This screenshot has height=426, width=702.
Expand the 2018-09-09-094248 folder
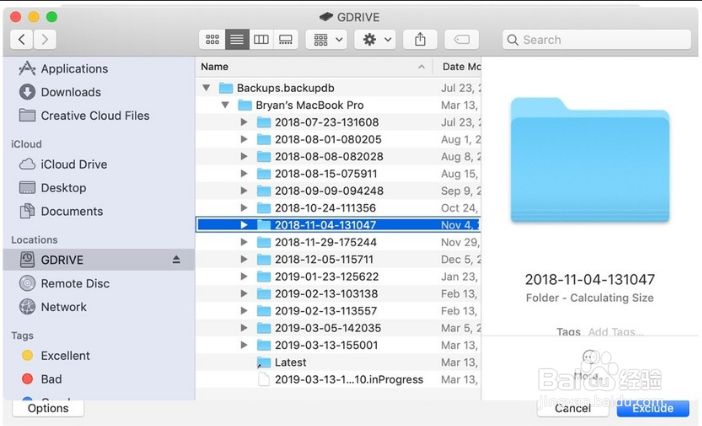tap(244, 191)
